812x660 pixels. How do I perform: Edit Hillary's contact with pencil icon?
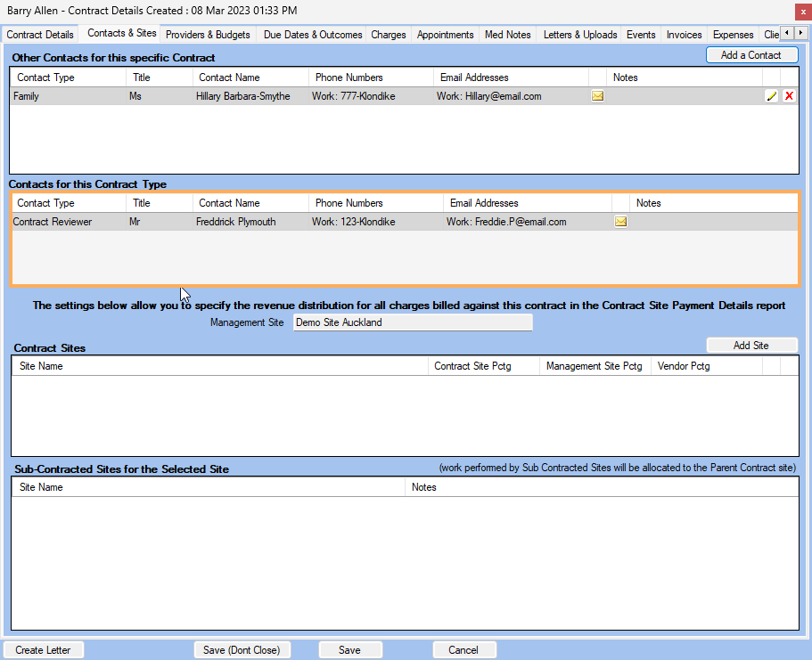772,96
